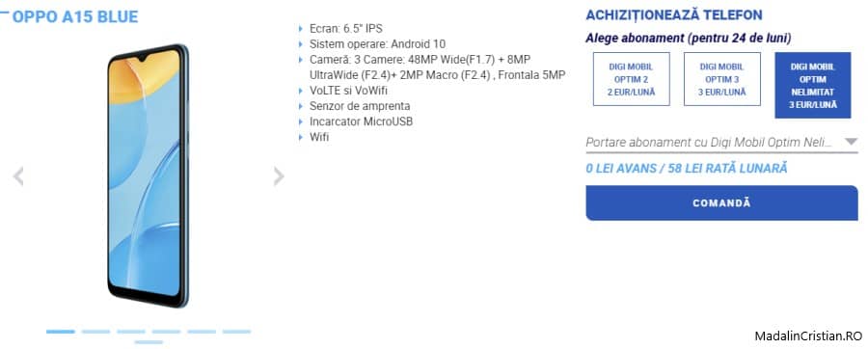
Task: Click the OPPO A15 BLUE product title
Action: [x=74, y=16]
